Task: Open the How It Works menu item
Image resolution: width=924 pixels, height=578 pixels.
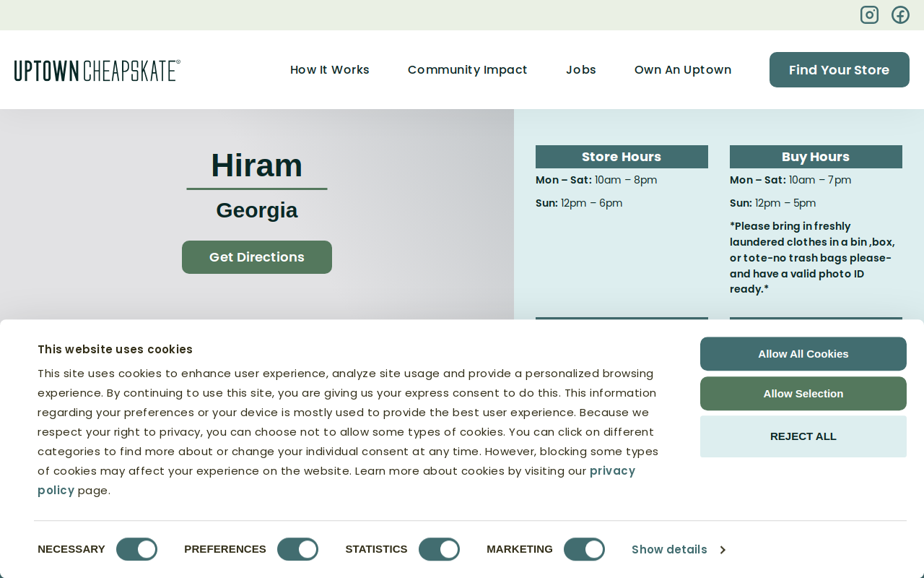Action: pos(330,70)
